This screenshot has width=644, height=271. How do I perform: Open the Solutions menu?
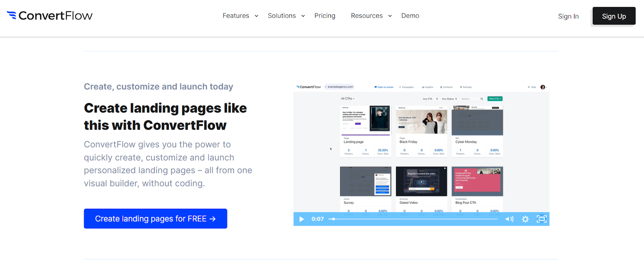pos(282,16)
